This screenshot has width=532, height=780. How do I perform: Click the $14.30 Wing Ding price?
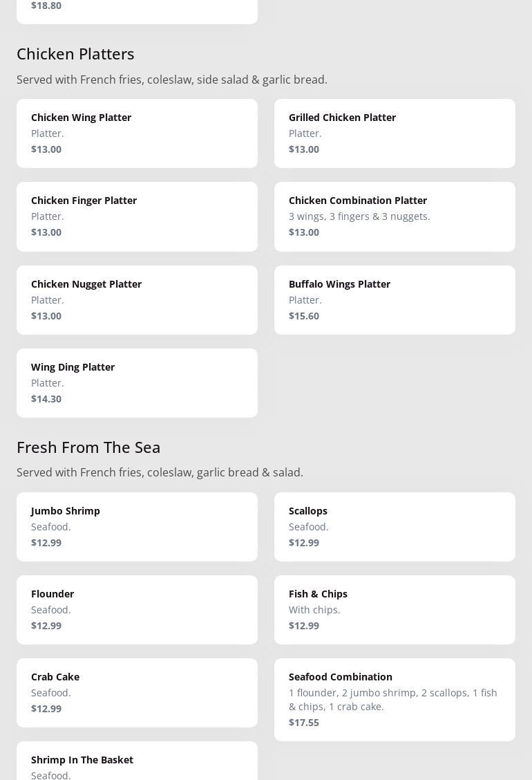[46, 398]
